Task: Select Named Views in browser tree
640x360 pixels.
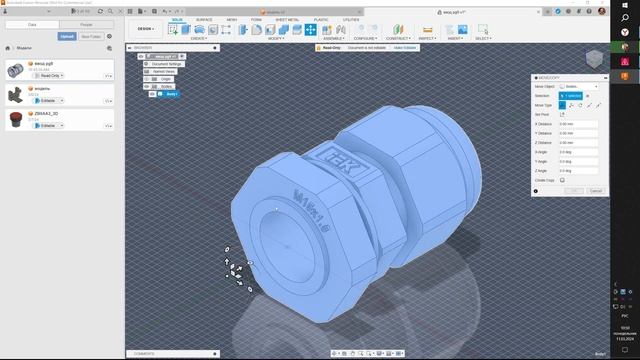Action: click(x=164, y=71)
